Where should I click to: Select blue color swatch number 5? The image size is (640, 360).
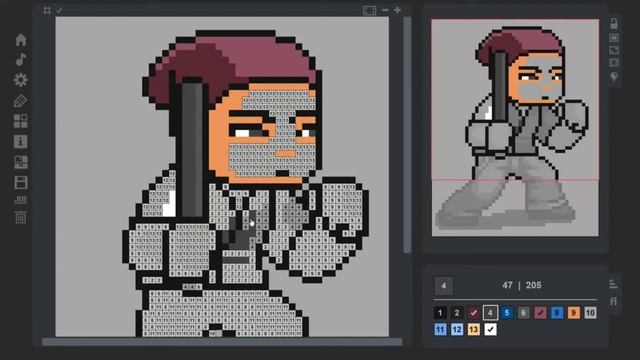pos(507,313)
